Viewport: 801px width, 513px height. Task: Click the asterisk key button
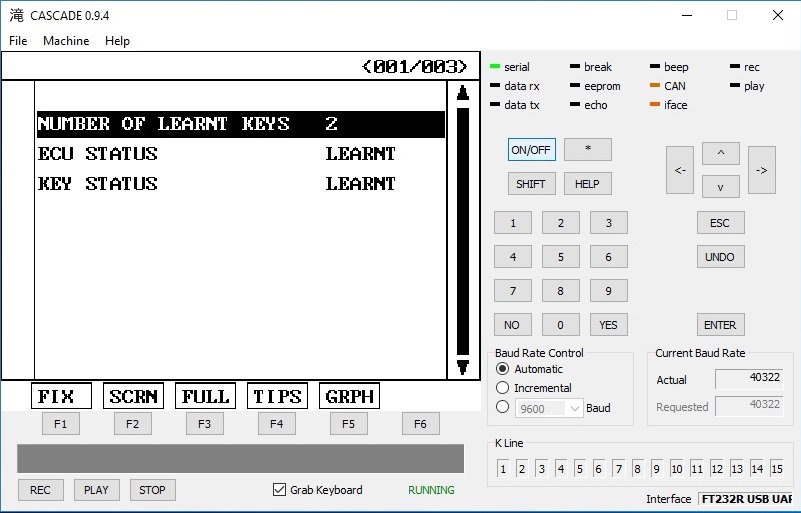tap(587, 149)
